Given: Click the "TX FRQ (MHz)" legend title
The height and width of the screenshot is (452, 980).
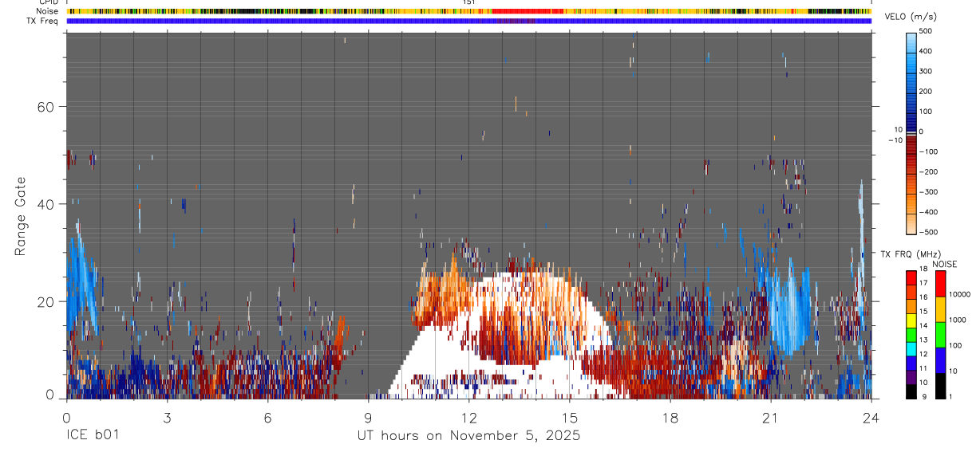Looking at the screenshot, I should point(909,254).
